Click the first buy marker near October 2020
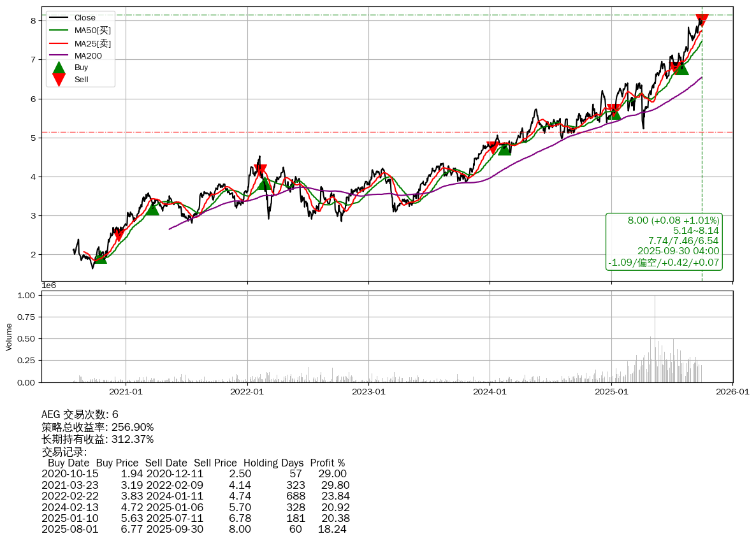The height and width of the screenshot is (541, 756). (100, 256)
